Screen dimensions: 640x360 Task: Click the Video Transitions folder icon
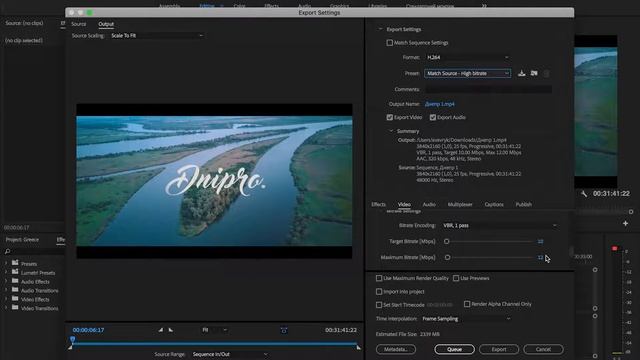[x=15, y=308]
